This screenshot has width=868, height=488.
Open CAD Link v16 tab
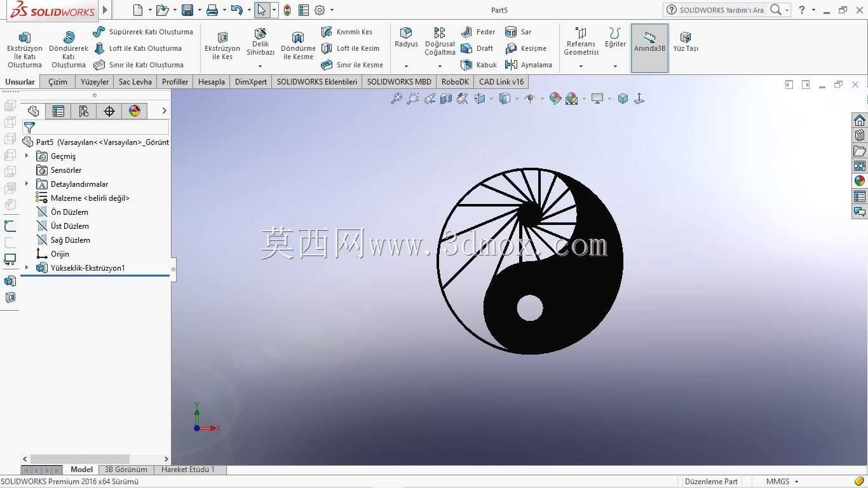point(501,82)
